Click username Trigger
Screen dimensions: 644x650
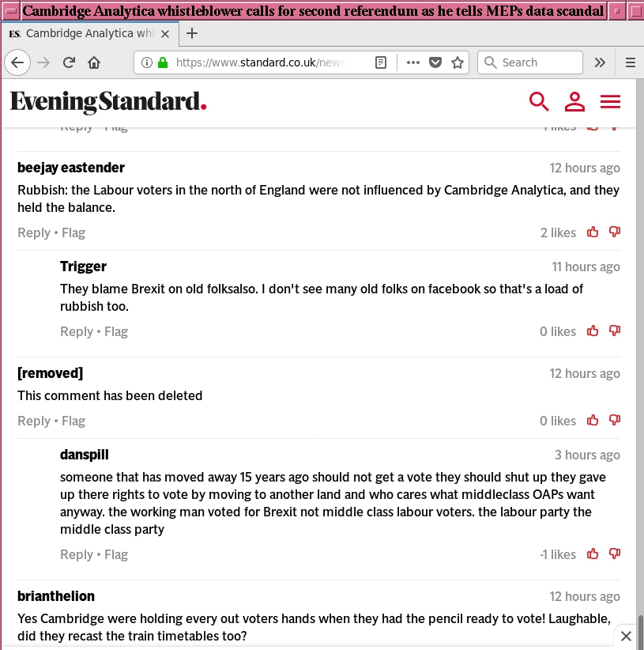tap(83, 266)
